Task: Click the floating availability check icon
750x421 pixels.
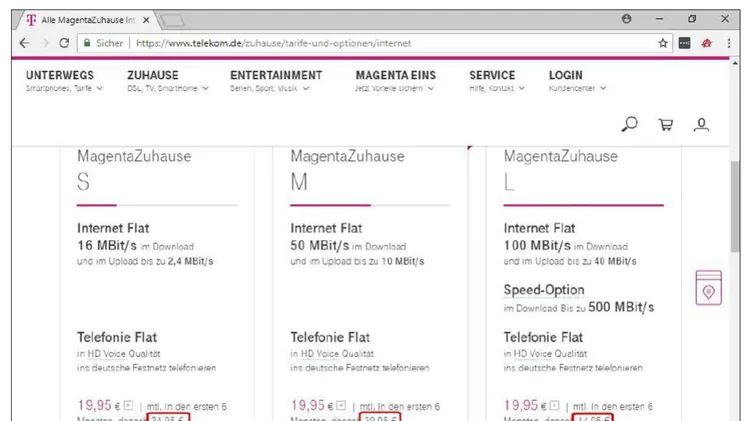Action: [708, 288]
